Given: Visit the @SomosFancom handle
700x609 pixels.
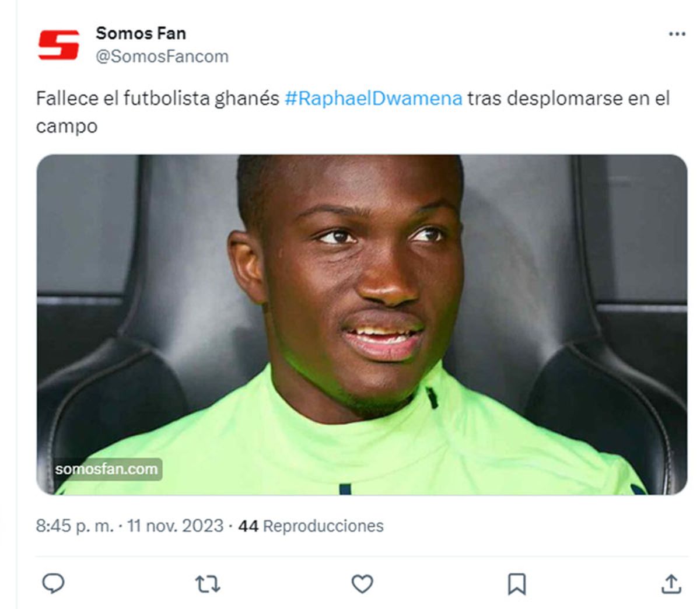Looking at the screenshot, I should [162, 57].
